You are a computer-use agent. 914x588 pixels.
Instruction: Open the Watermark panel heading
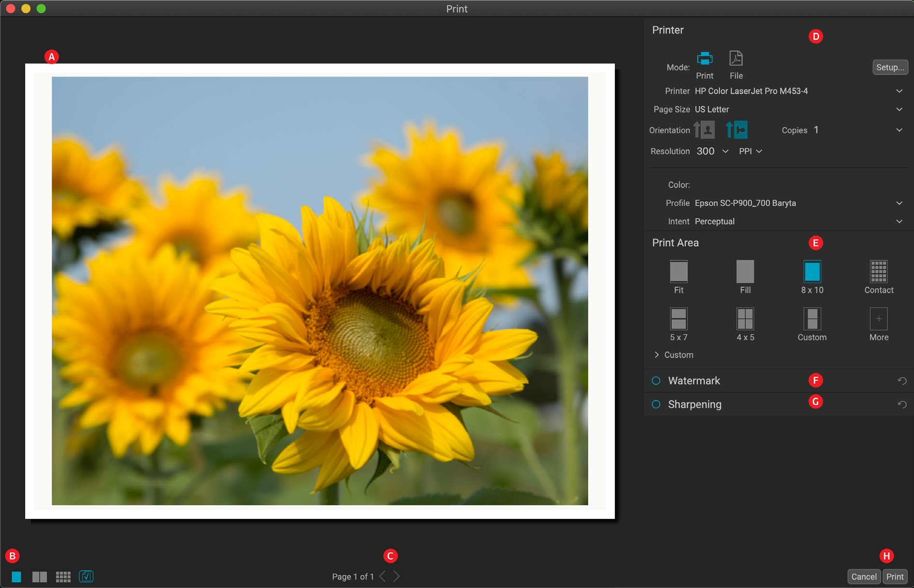point(694,381)
